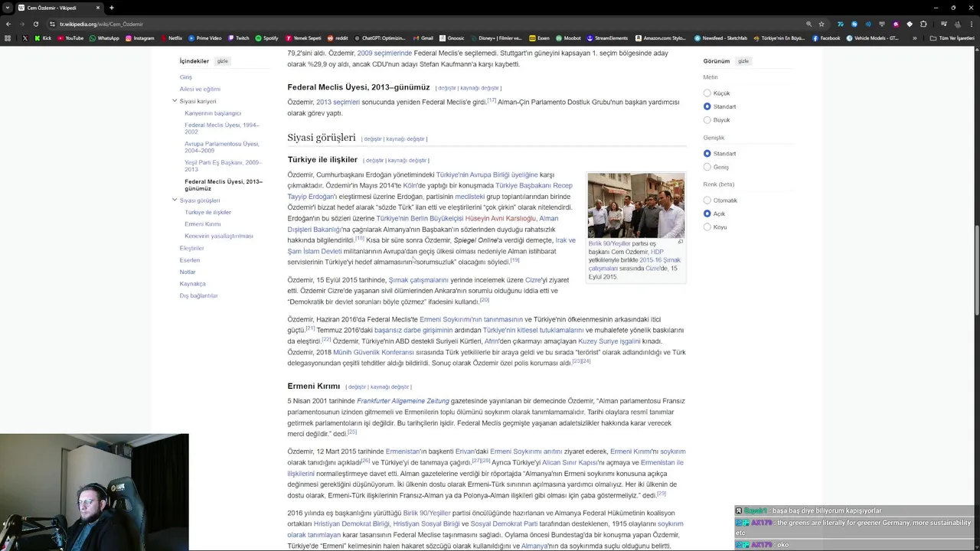Open the Gmail bookmark
Viewport: 980px width, 551px height.
(423, 37)
